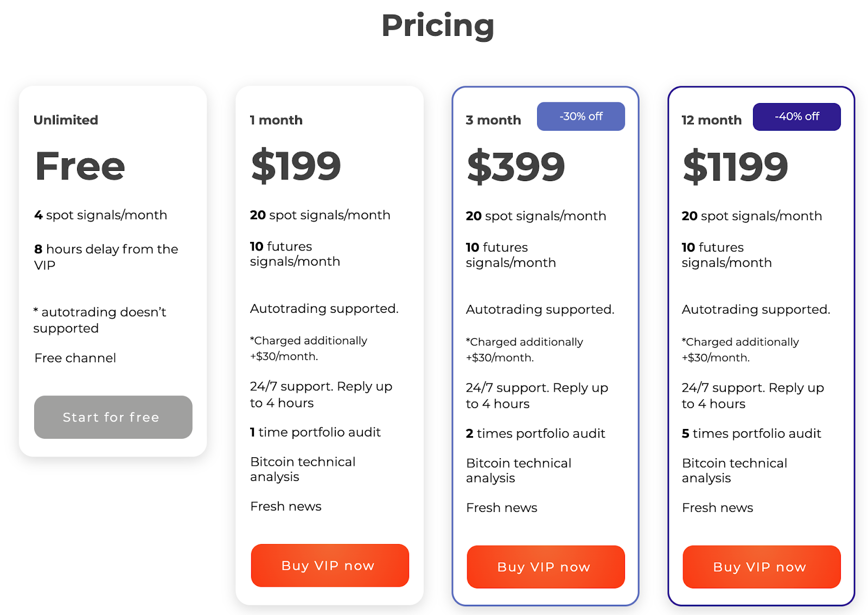The height and width of the screenshot is (615, 868).
Task: Click the $199 price
Action: point(296,166)
